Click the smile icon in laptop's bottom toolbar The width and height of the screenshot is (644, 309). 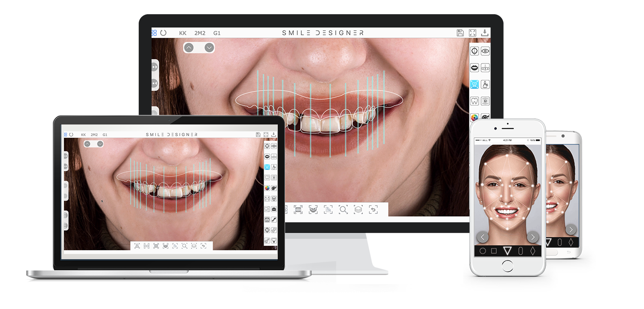(165, 246)
